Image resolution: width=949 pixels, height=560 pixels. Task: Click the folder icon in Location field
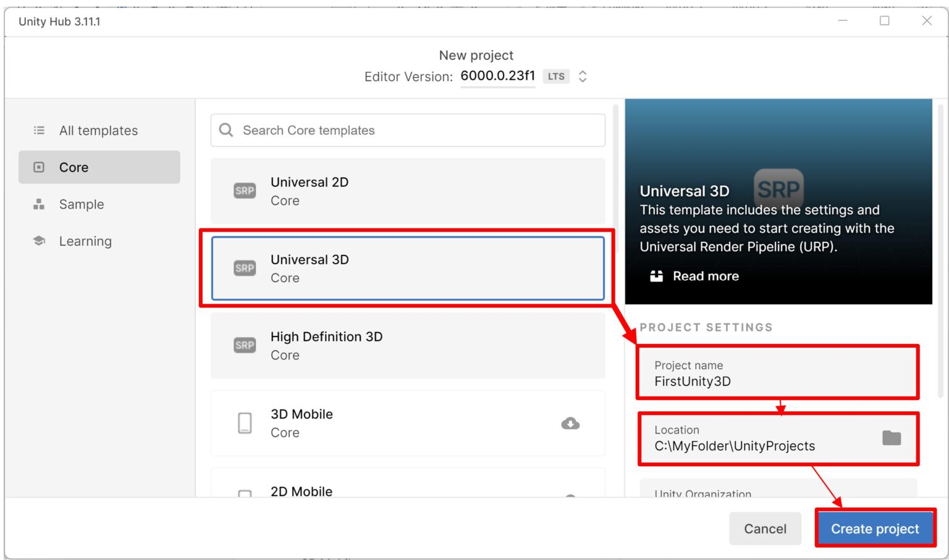coord(891,438)
